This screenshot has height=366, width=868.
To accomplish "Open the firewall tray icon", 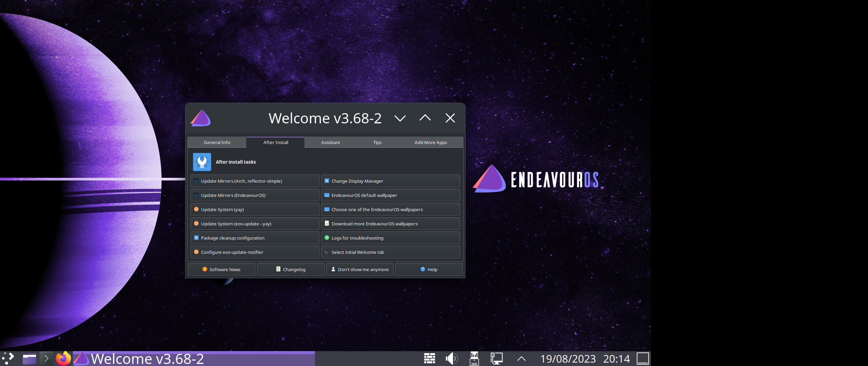I will tap(430, 359).
